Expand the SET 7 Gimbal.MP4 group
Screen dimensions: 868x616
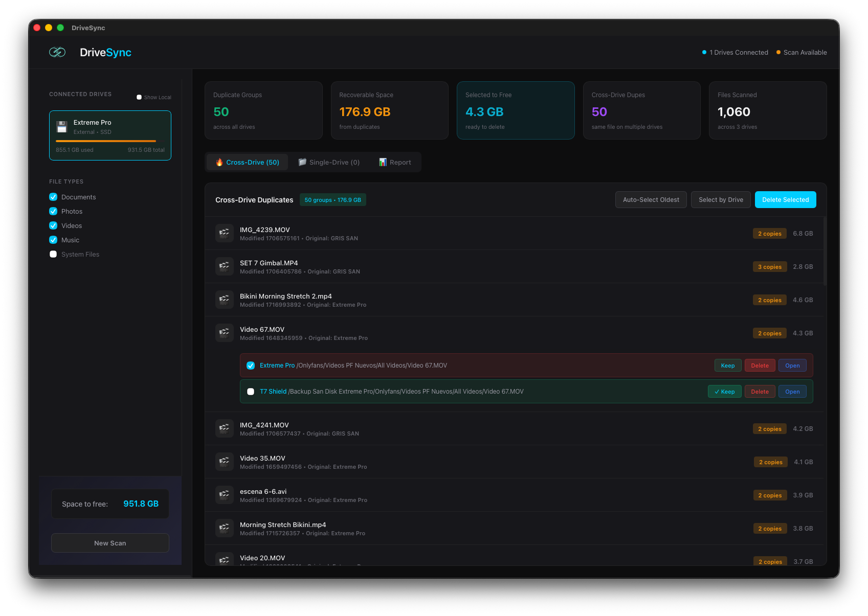460,266
